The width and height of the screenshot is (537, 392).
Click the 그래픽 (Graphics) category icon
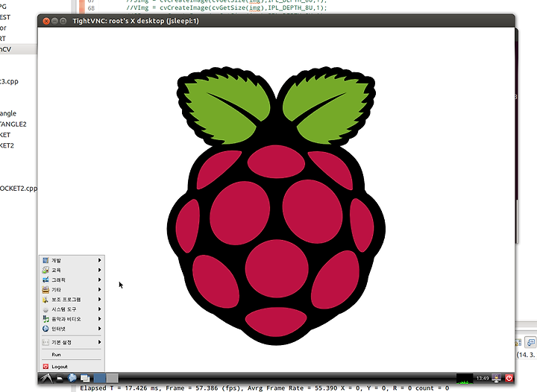coord(45,279)
